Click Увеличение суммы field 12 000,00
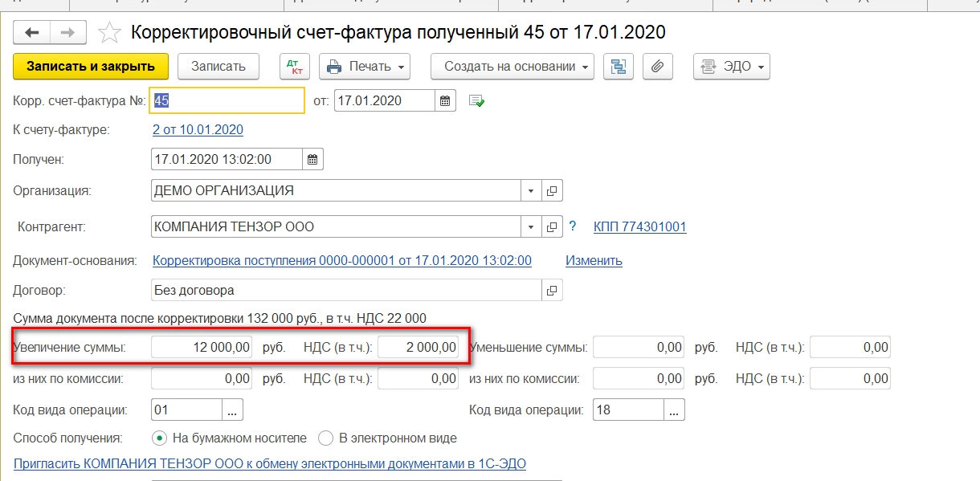 202,347
